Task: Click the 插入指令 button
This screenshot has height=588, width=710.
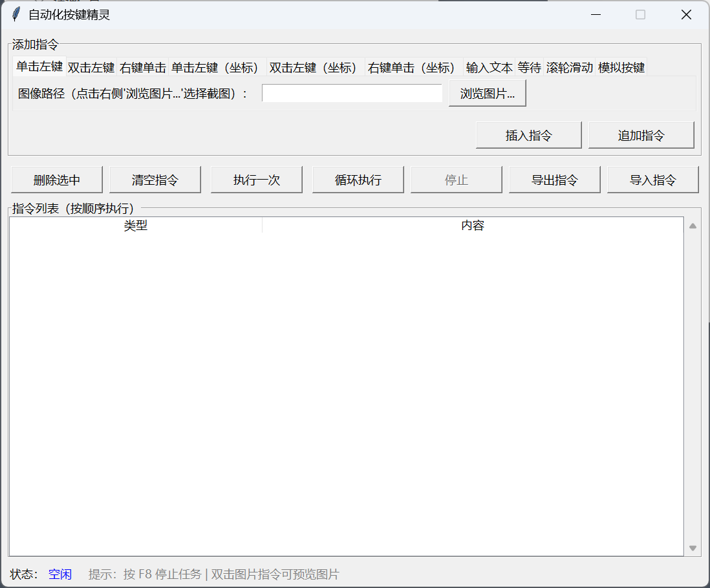Action: [x=528, y=134]
